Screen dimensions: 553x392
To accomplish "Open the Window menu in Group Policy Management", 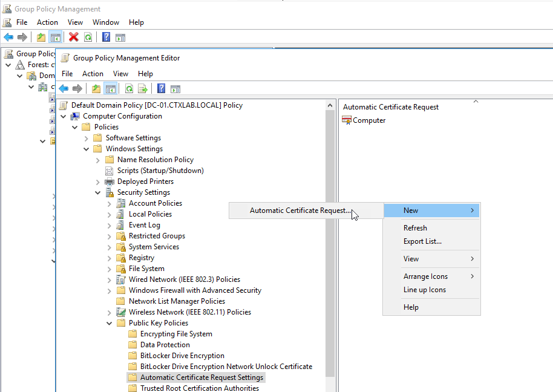I will [x=106, y=22].
